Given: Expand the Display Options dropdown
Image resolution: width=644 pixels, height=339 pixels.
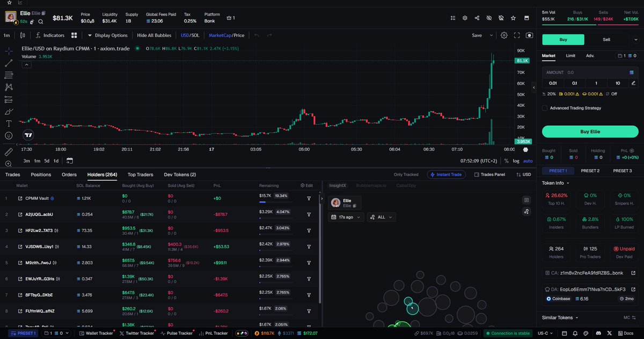Looking at the screenshot, I should (x=107, y=35).
